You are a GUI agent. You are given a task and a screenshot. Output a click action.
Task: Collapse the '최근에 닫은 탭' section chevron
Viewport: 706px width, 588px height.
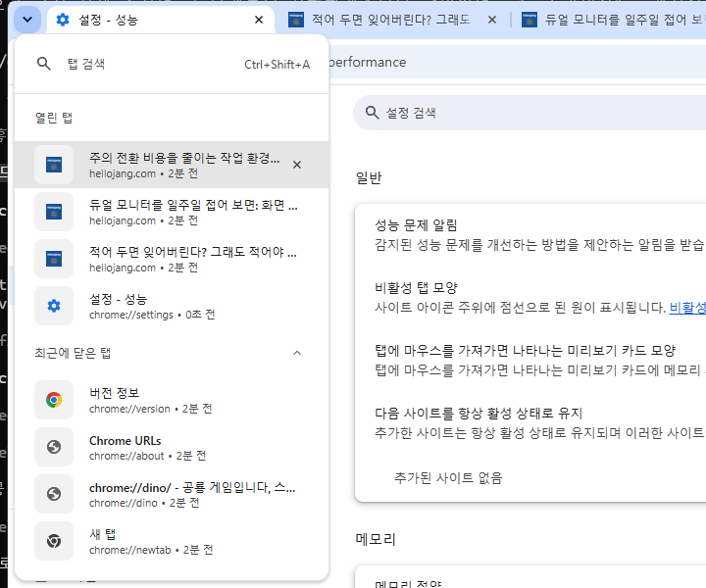297,353
